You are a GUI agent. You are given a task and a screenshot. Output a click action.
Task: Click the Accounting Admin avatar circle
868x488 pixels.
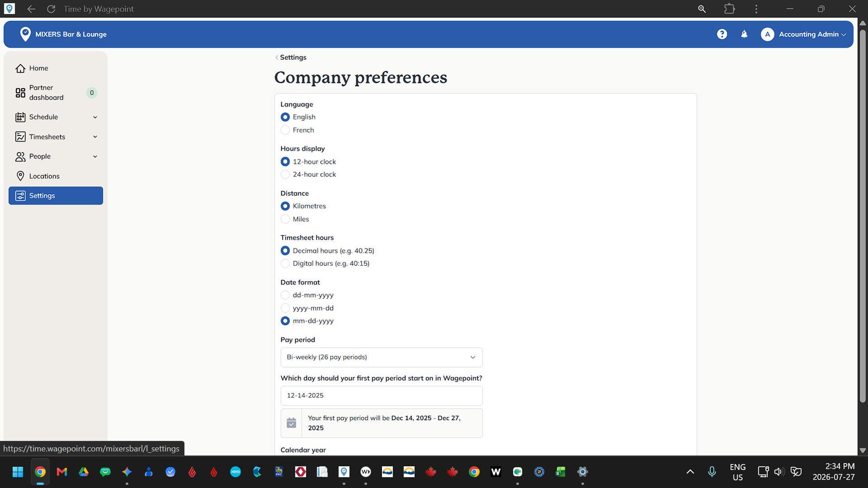tap(767, 34)
